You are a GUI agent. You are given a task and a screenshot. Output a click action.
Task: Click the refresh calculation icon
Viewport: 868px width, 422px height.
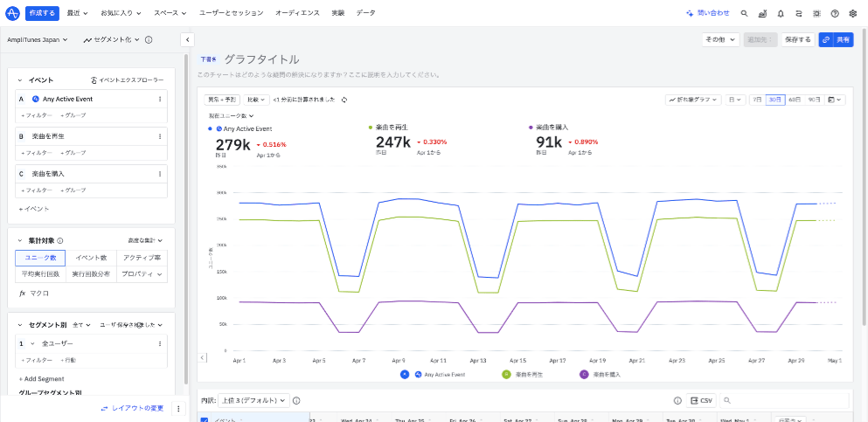point(344,100)
